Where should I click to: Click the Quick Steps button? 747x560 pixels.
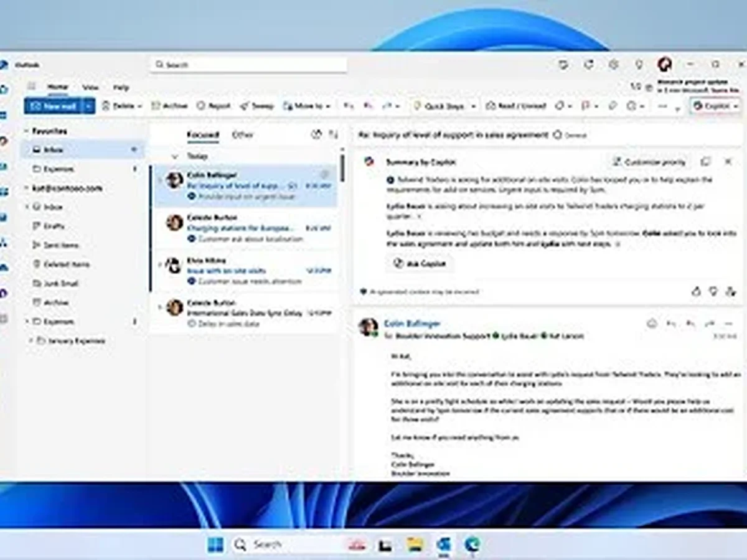(439, 106)
